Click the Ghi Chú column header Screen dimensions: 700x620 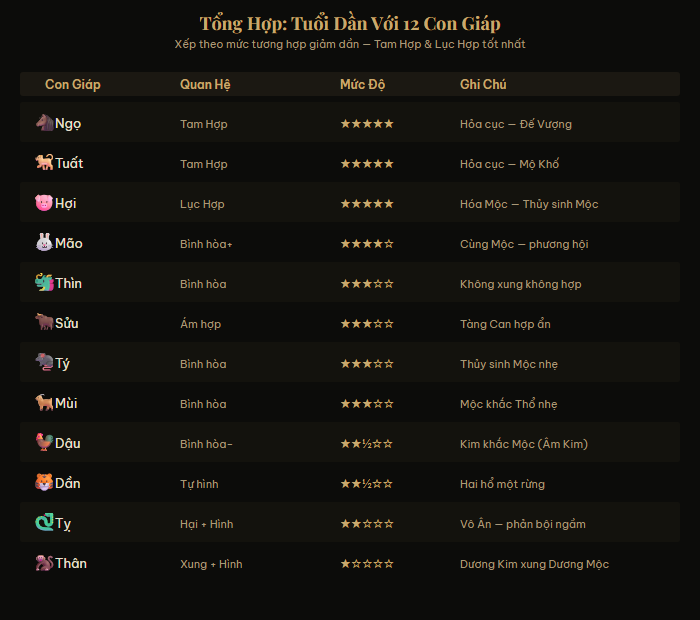click(x=483, y=85)
